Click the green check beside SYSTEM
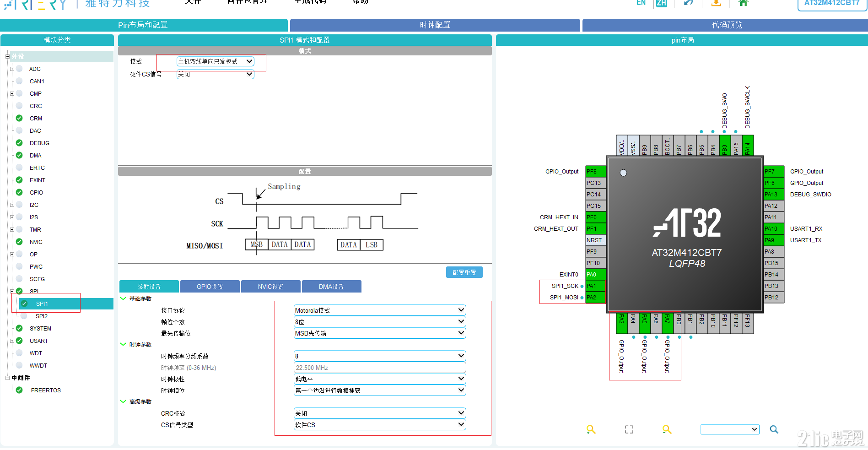 click(19, 328)
